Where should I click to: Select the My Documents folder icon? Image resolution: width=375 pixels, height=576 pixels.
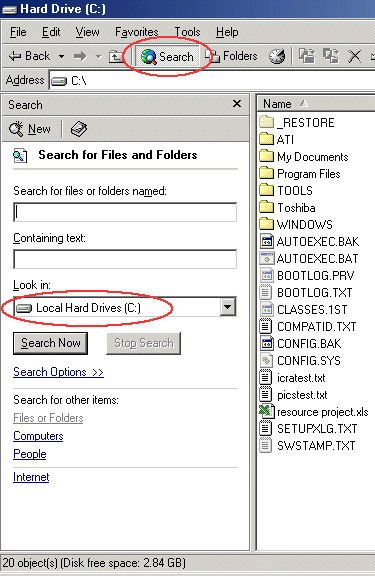[266, 156]
